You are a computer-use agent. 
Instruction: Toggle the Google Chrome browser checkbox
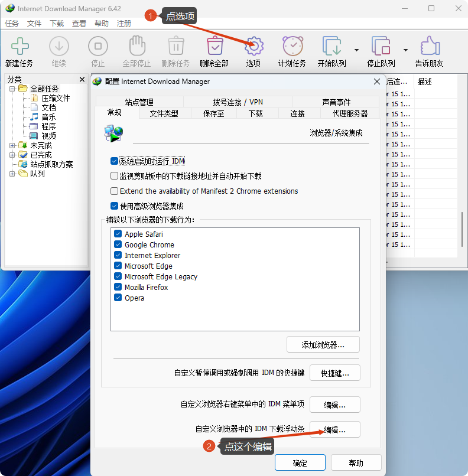118,244
